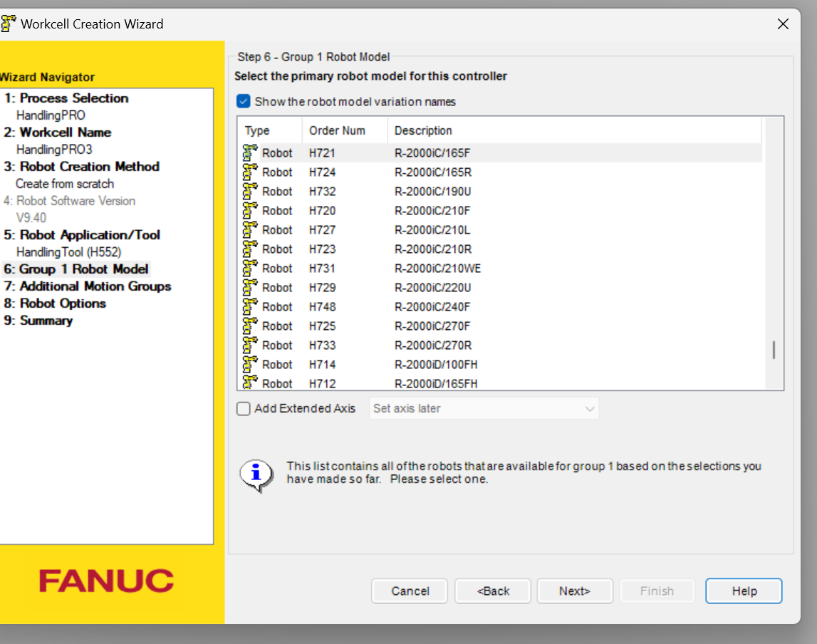Select order number H727 cell
This screenshot has height=644, width=817.
[x=322, y=230]
